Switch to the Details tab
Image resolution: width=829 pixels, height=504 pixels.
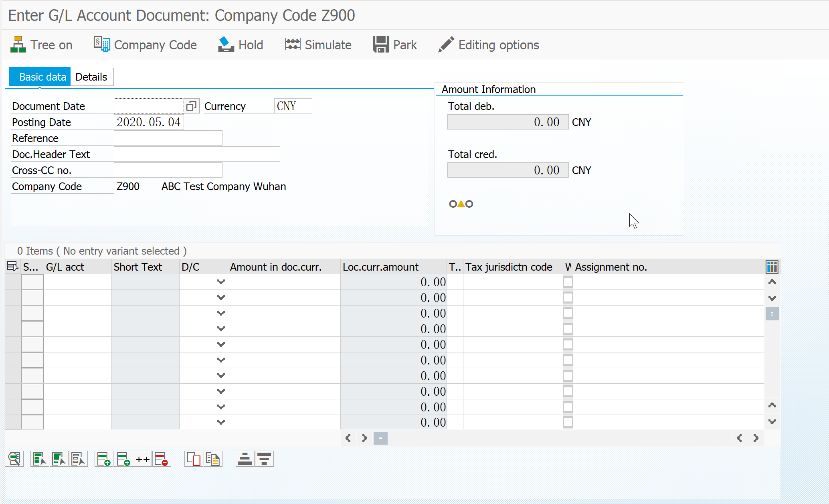point(91,77)
